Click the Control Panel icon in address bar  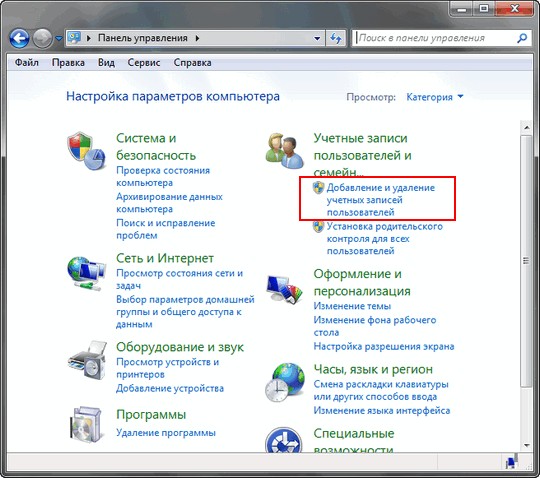coord(74,37)
